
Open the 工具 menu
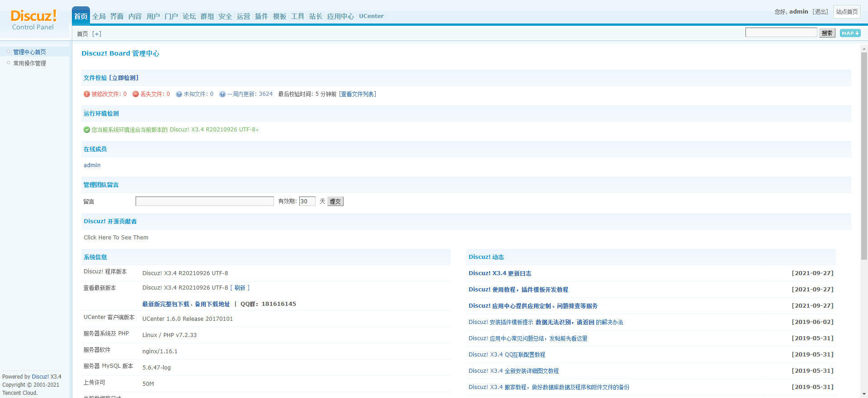(298, 16)
